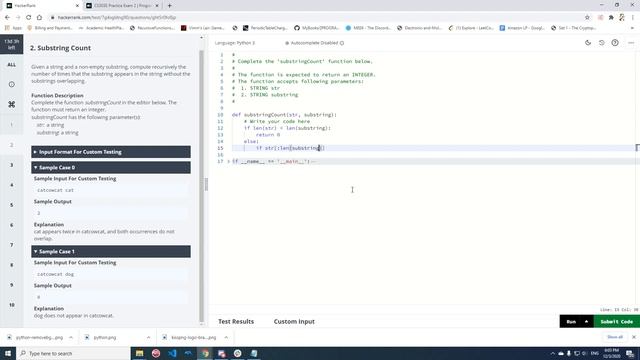Bookmark this page with star icon
640x360 pixels.
coord(587,18)
